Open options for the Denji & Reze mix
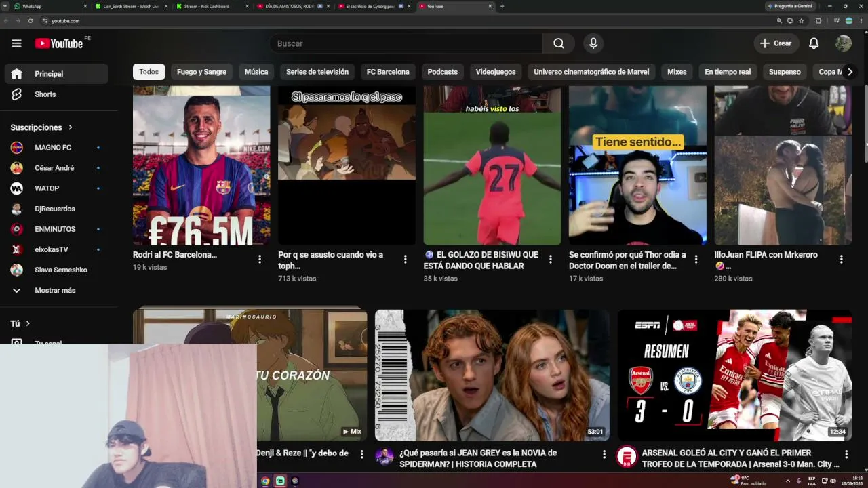This screenshot has width=868, height=488. click(361, 454)
